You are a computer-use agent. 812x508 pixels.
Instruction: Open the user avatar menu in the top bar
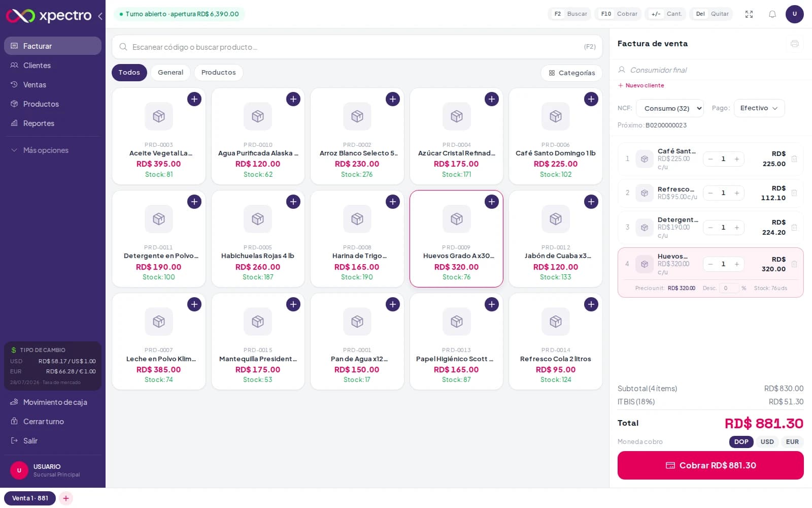795,14
